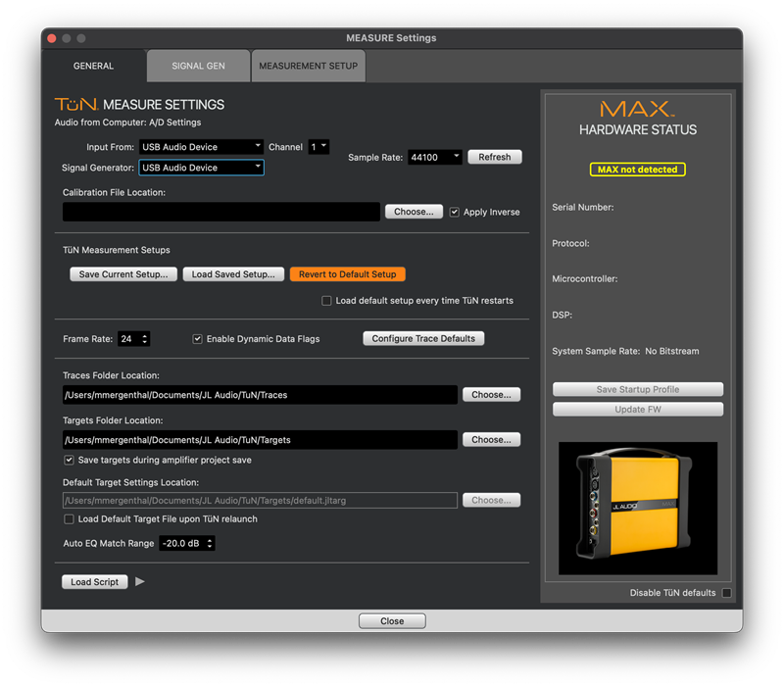Click the MAX not detected status badge

tap(638, 169)
